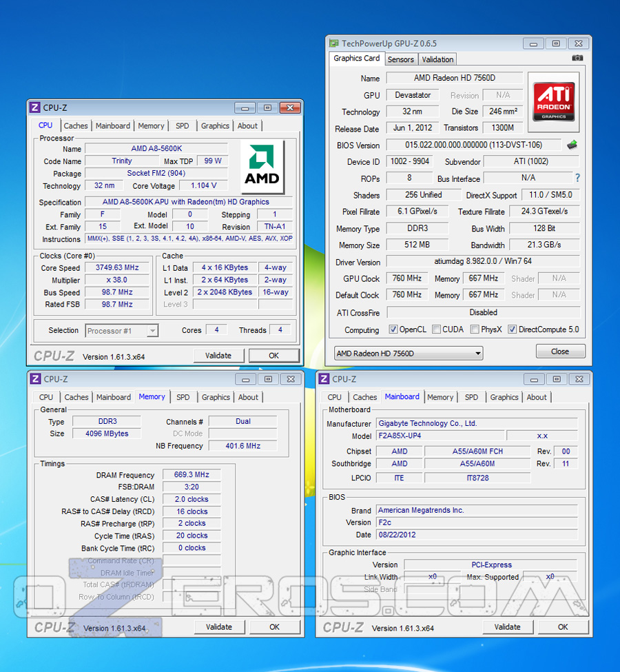Open About tab in the CPU-Z Mainboard window
The height and width of the screenshot is (672, 620).
click(x=537, y=397)
